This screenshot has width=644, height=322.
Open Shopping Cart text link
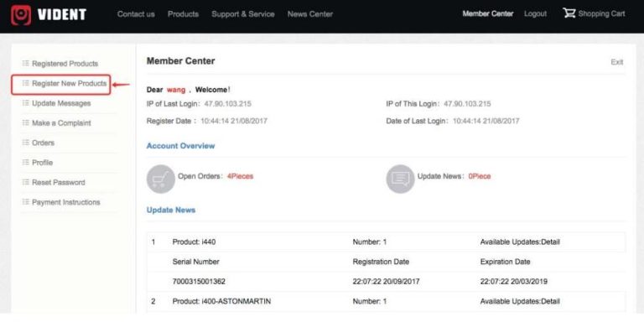[x=601, y=13]
